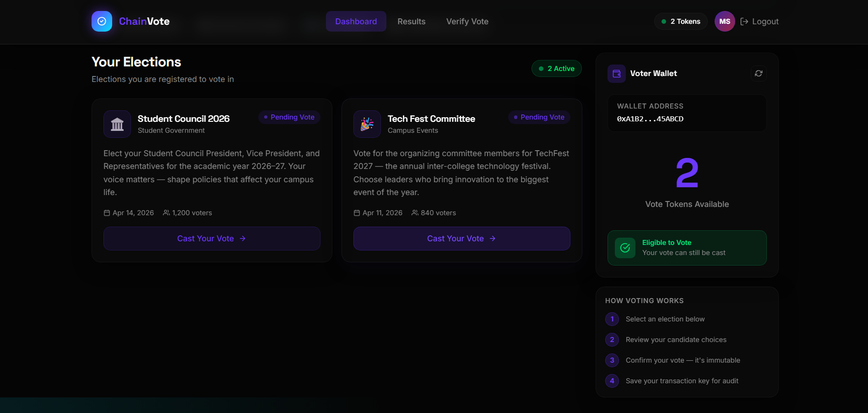Click the MS user avatar
This screenshot has width=868, height=413.
point(725,22)
